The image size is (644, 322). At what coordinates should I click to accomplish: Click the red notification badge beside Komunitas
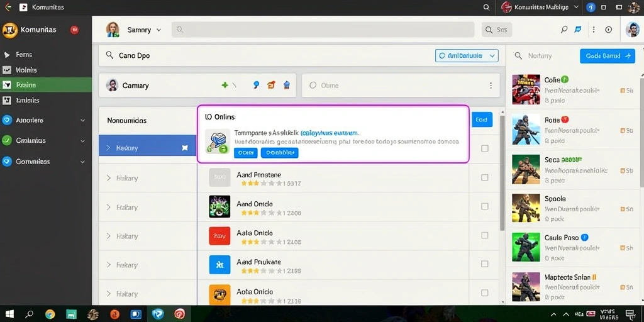pos(74,30)
